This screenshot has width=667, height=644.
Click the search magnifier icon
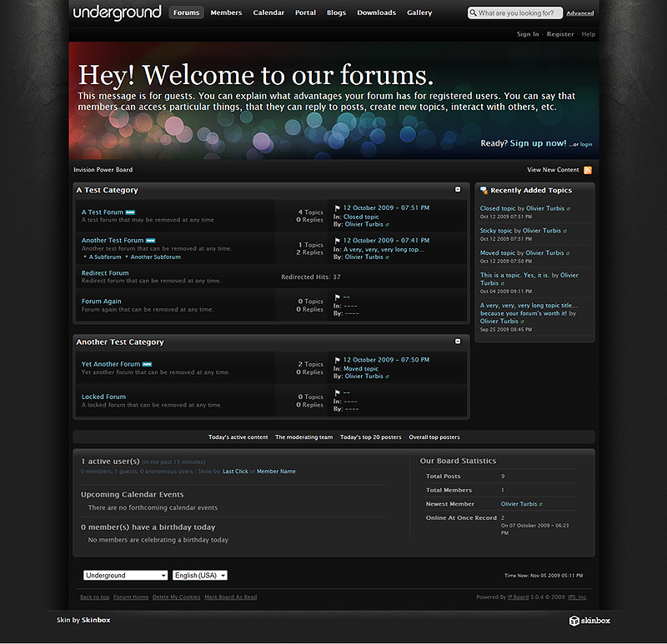tap(474, 13)
